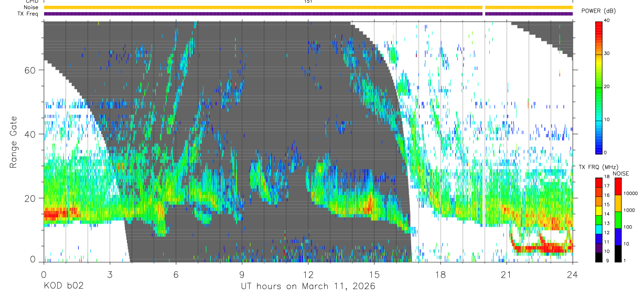The image size is (644, 297).
Task: Click the NOISE color scale bar
Action: pyautogui.click(x=618, y=220)
